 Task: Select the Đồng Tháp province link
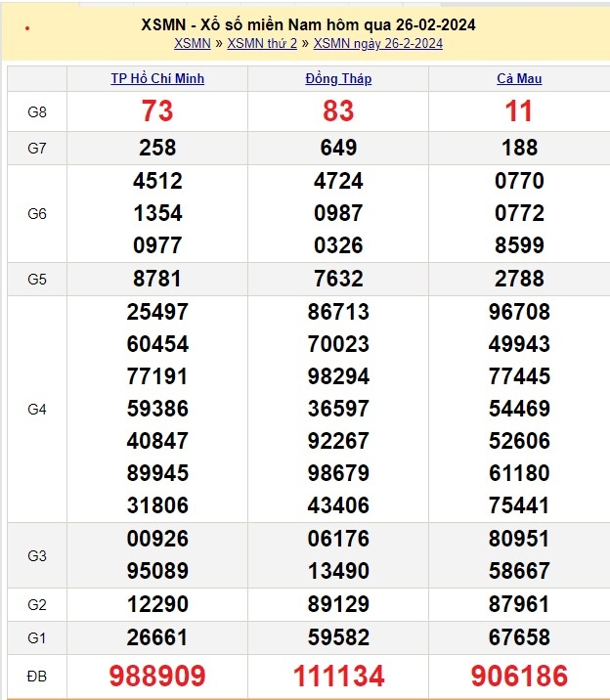[338, 79]
